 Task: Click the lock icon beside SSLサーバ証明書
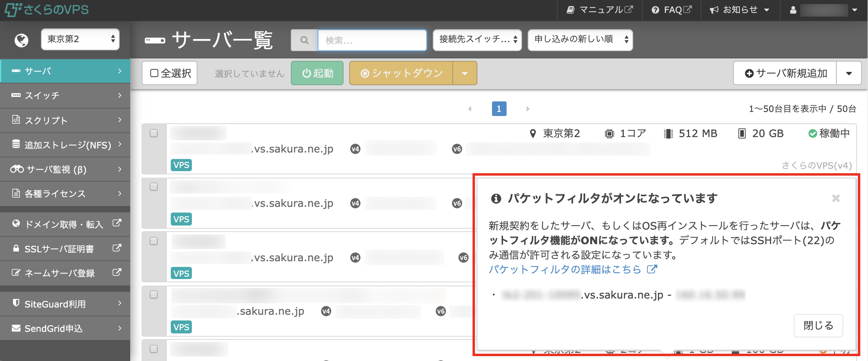(16, 248)
